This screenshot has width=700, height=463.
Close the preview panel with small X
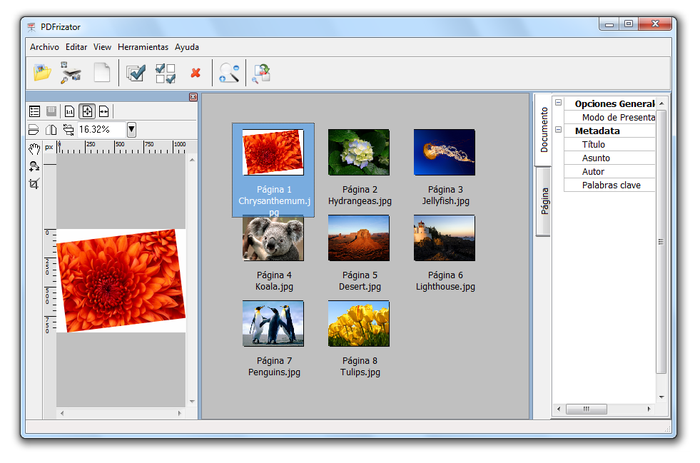(193, 97)
